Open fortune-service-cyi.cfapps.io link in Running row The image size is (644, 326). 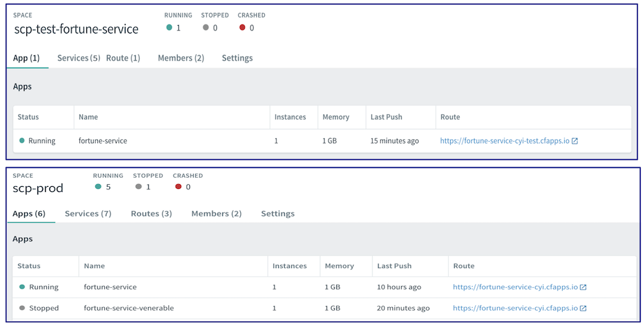[515, 287]
